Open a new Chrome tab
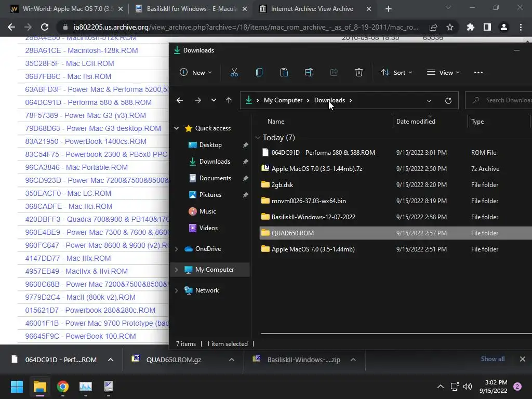 389,9
